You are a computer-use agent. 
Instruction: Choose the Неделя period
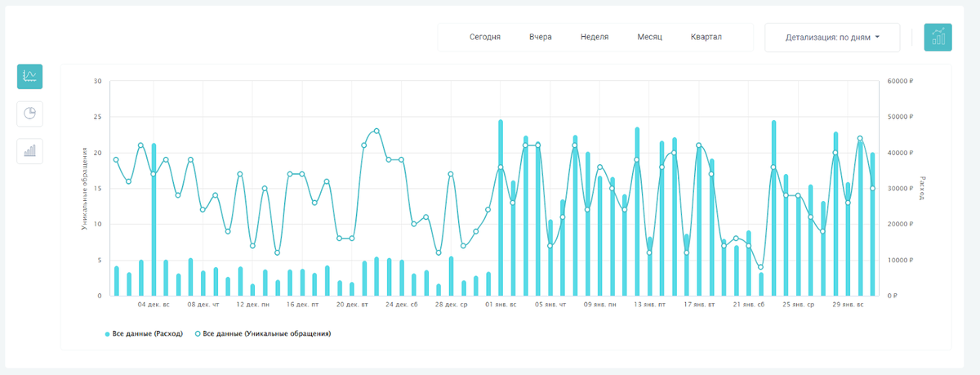[595, 37]
